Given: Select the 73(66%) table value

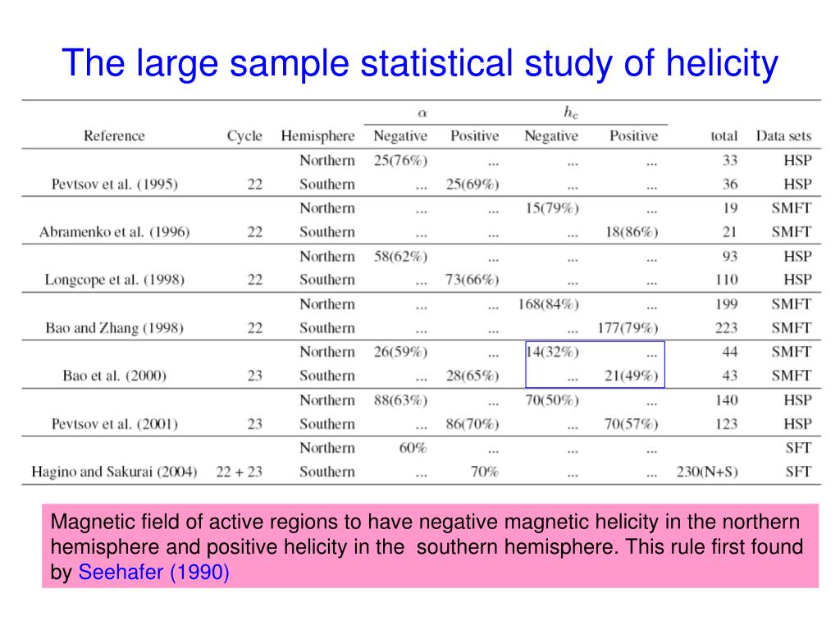Looking at the screenshot, I should point(472,280).
